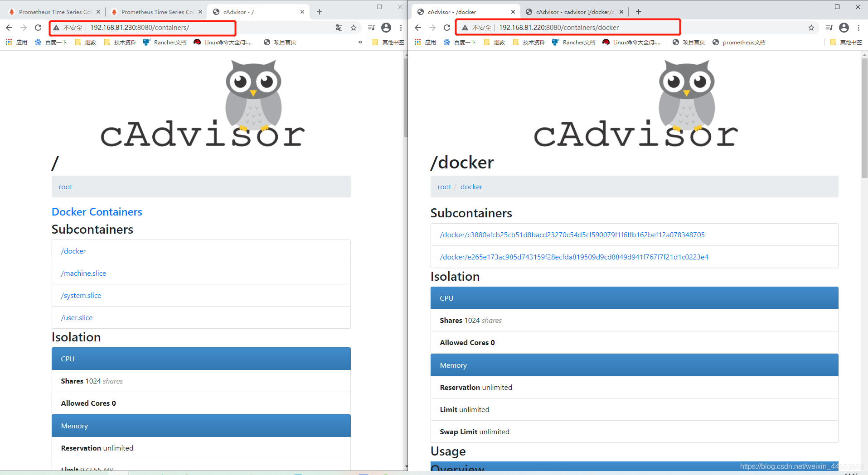Open Docker Containers link
868x475 pixels.
[x=97, y=211]
